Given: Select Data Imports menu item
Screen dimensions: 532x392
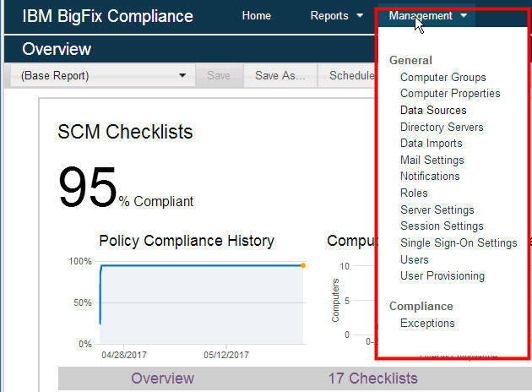Looking at the screenshot, I should click(x=431, y=144).
